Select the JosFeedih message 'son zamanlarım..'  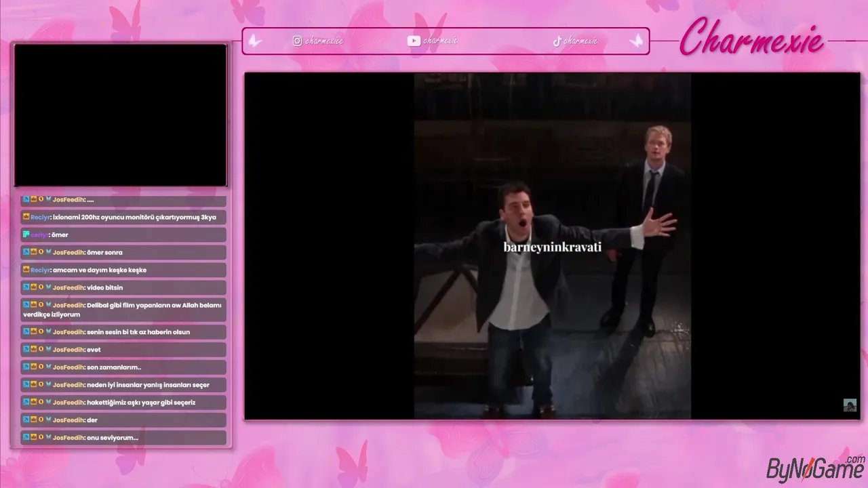coord(123,367)
